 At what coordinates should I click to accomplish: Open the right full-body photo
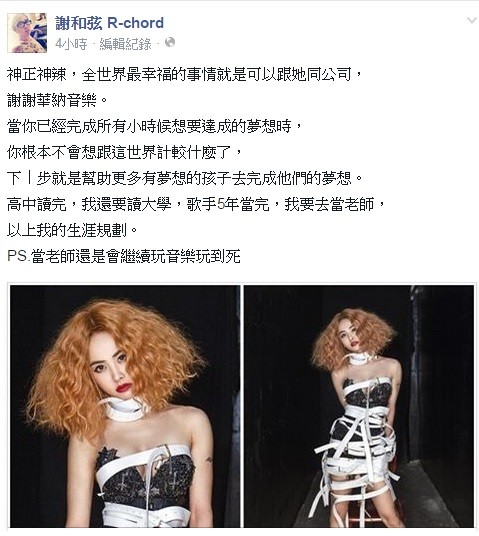tap(359, 406)
